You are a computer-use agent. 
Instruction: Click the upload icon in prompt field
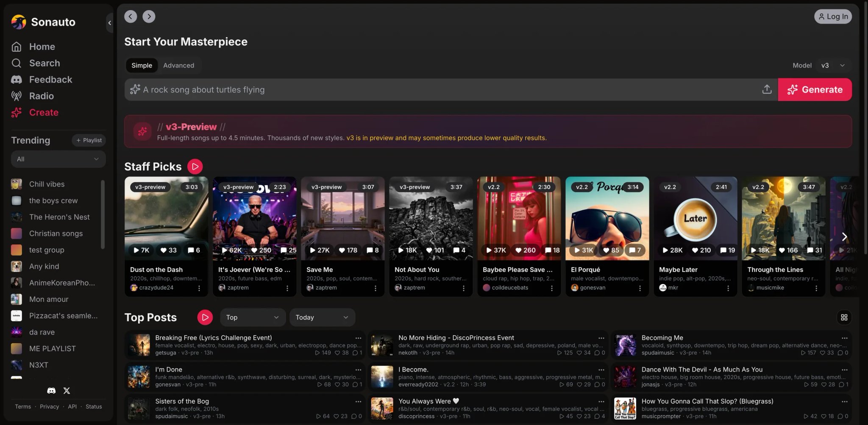click(x=767, y=89)
